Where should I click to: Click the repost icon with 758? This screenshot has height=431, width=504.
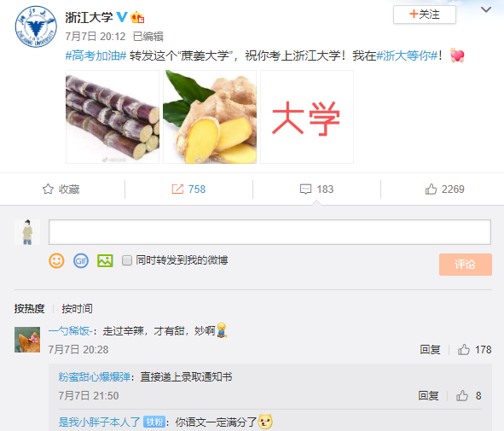click(x=177, y=189)
